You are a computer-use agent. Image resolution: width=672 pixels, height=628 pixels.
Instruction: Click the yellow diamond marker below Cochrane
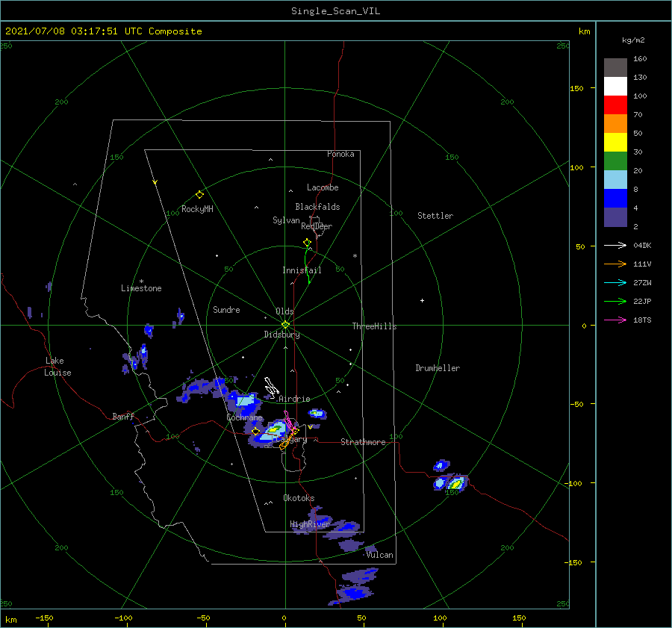[x=255, y=432]
